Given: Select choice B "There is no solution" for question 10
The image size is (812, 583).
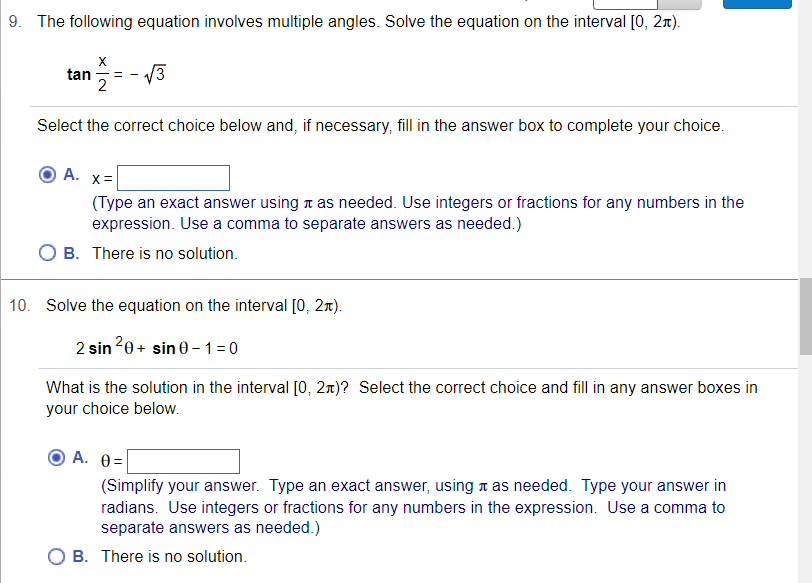Looking at the screenshot, I should pyautogui.click(x=57, y=556).
